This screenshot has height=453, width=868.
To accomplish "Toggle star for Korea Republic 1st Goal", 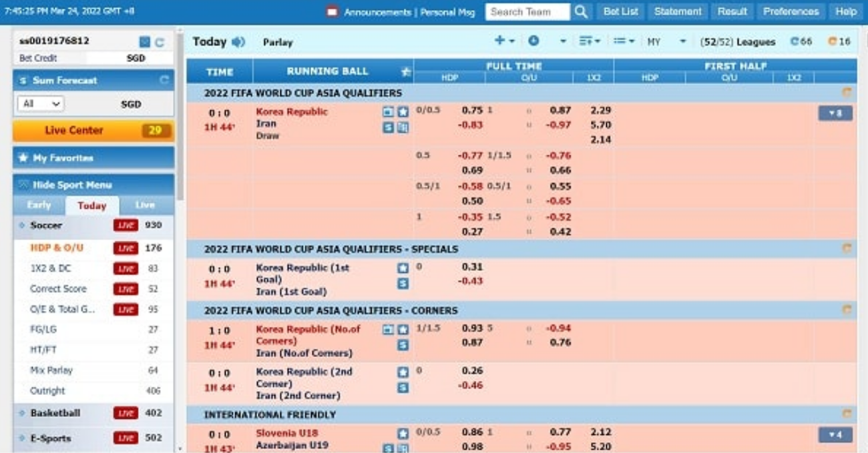I will click(403, 268).
